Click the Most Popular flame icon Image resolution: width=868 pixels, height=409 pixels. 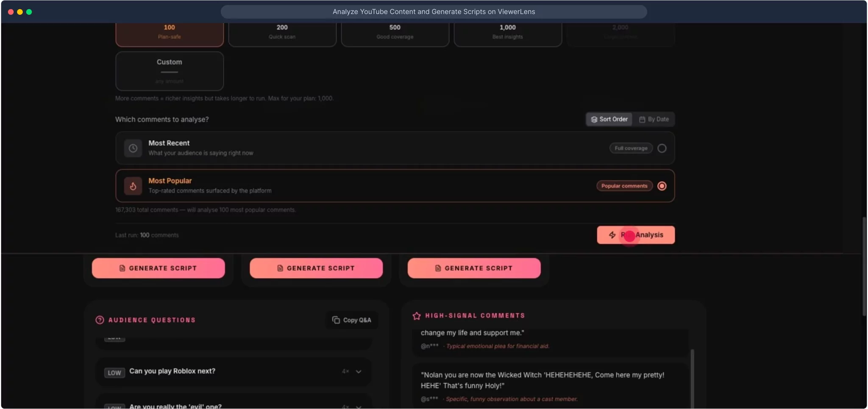[133, 186]
